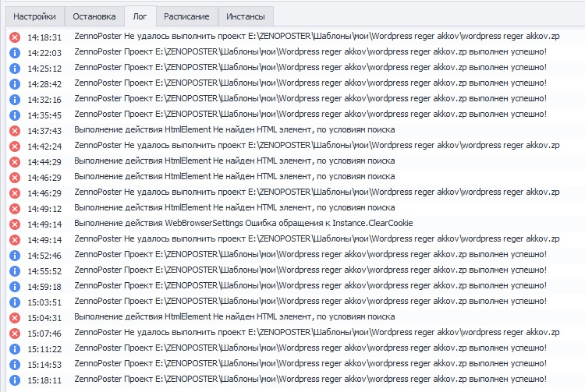Click the info icon at 15:18:11

[x=15, y=380]
